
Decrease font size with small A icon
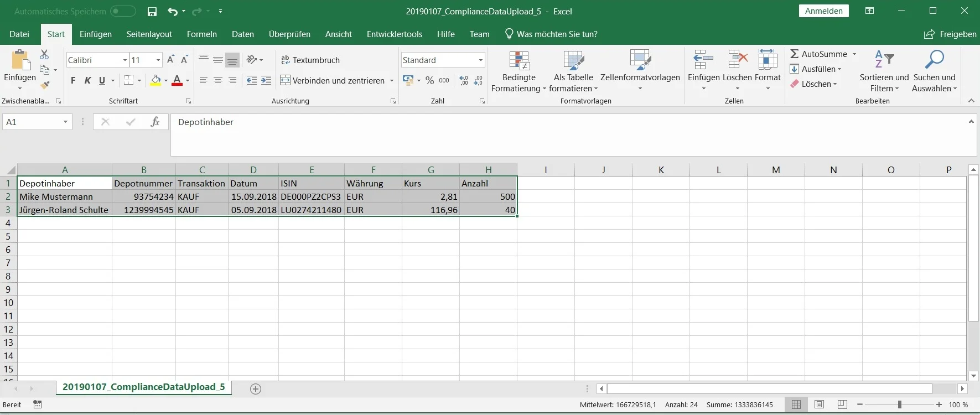[185, 60]
